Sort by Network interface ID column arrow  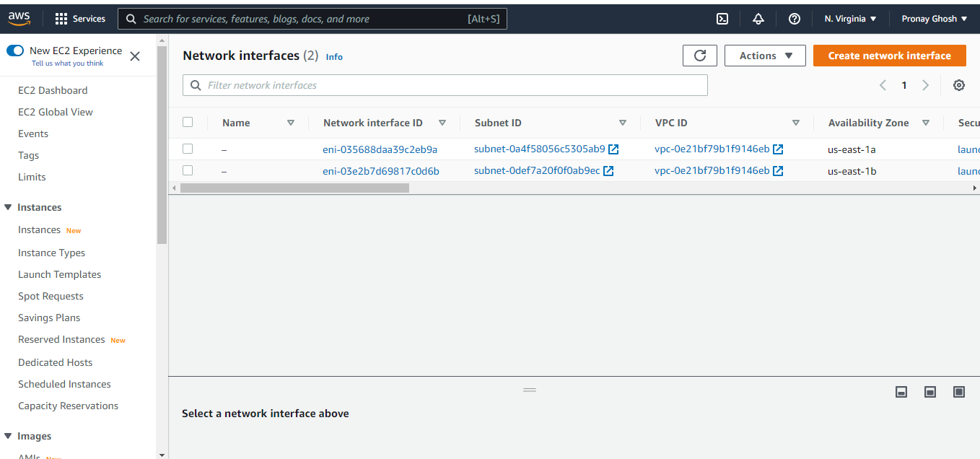442,123
